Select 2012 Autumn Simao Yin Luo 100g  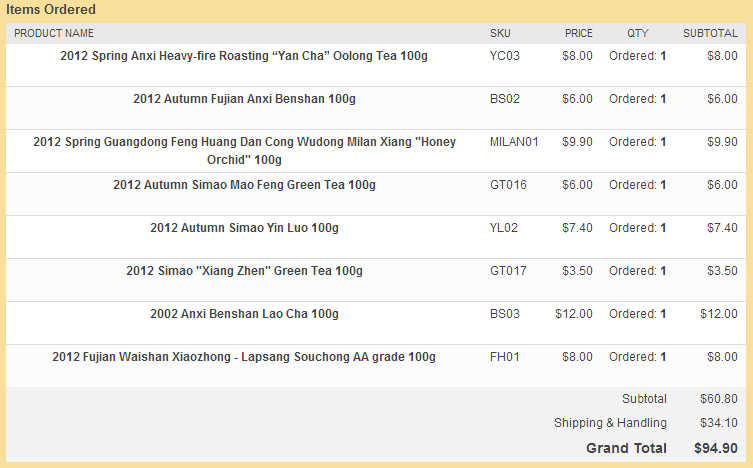(x=244, y=228)
